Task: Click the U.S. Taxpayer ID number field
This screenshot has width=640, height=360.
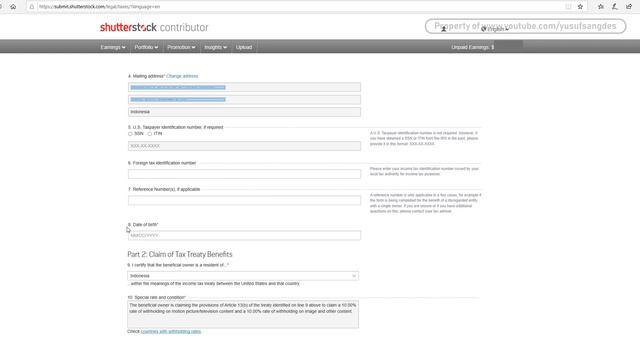Action: coord(244,146)
